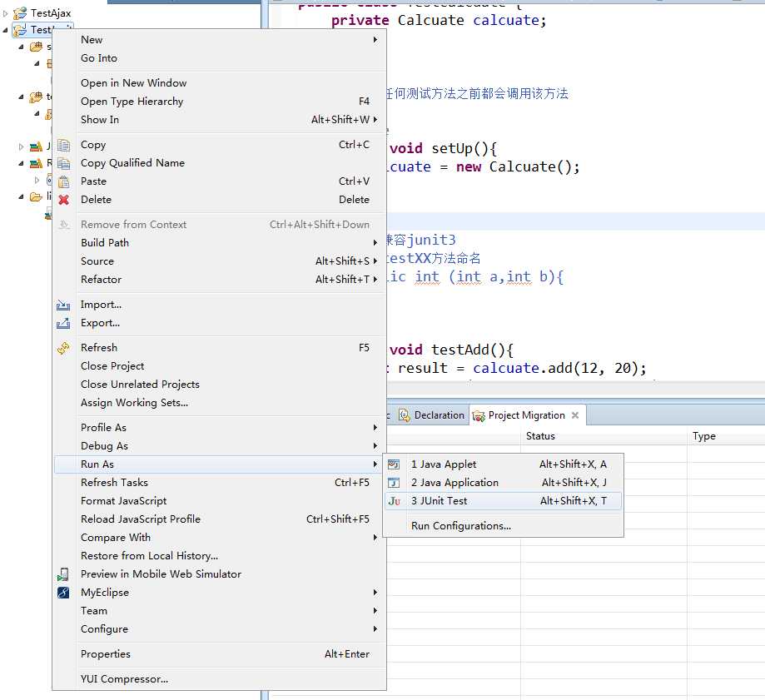The height and width of the screenshot is (700, 765).
Task: Open the Build Path submenu arrow
Action: pyautogui.click(x=375, y=242)
